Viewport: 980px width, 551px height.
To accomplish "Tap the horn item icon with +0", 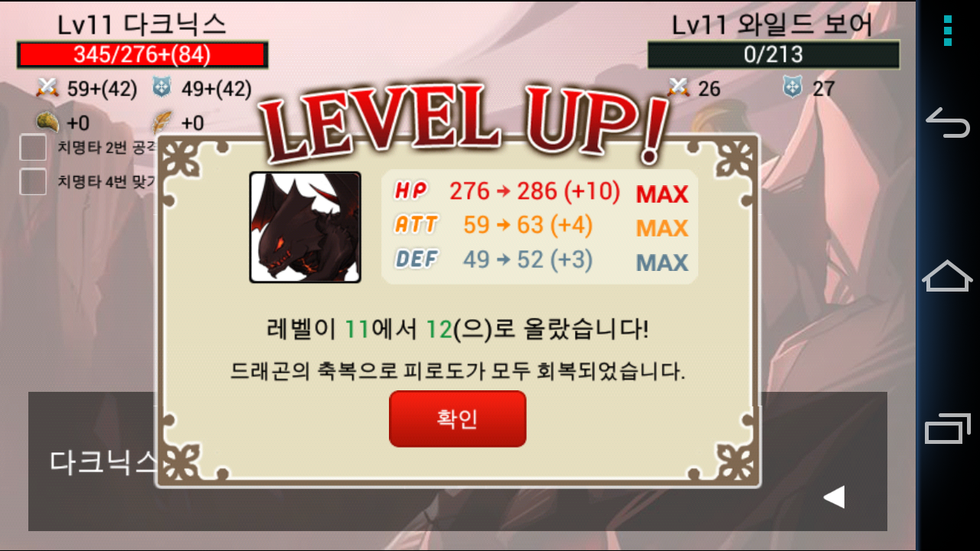I will click(47, 122).
